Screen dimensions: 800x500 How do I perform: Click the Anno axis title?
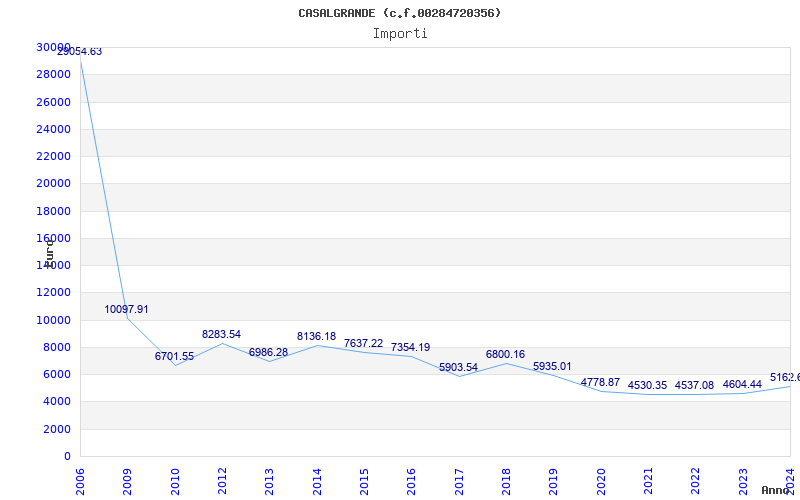775,490
